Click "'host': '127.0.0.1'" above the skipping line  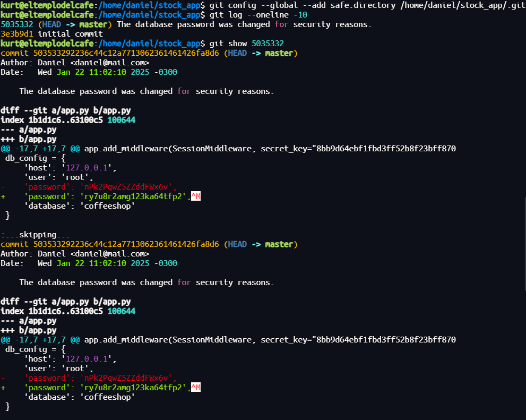[x=70, y=168]
